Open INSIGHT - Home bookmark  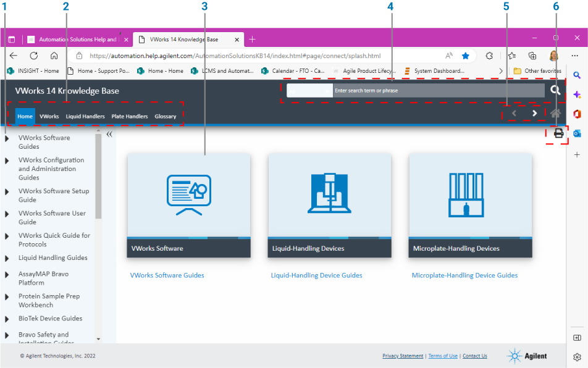pyautogui.click(x=33, y=71)
